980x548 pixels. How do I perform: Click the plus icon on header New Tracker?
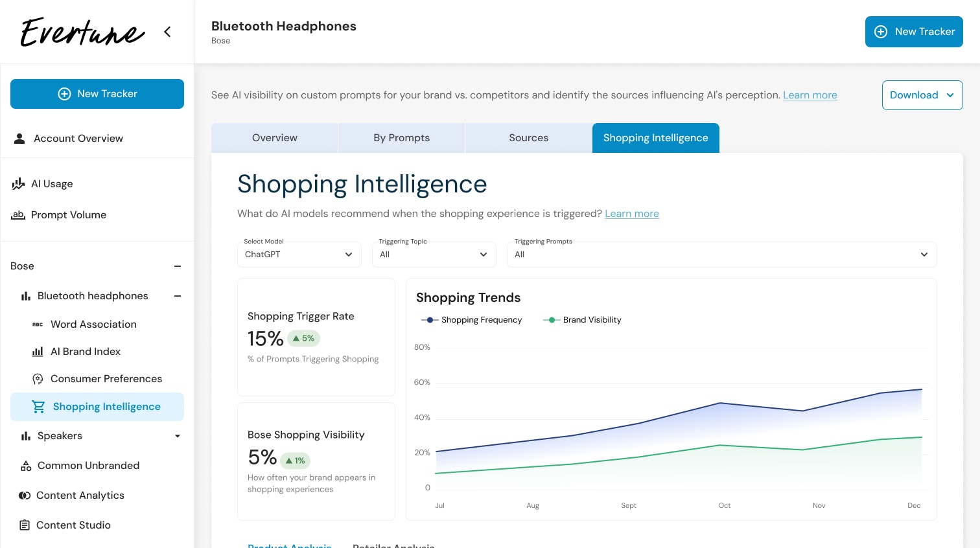[881, 32]
